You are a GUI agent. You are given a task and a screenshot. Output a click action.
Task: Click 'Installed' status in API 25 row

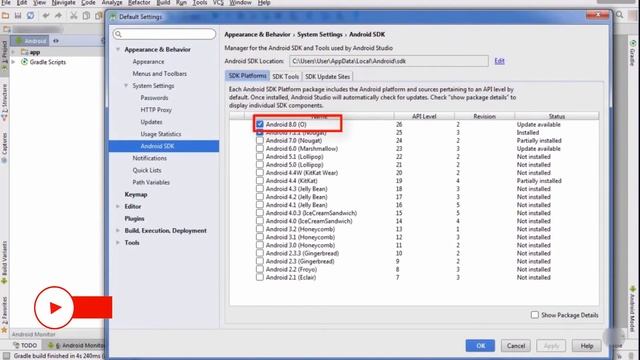pos(528,133)
